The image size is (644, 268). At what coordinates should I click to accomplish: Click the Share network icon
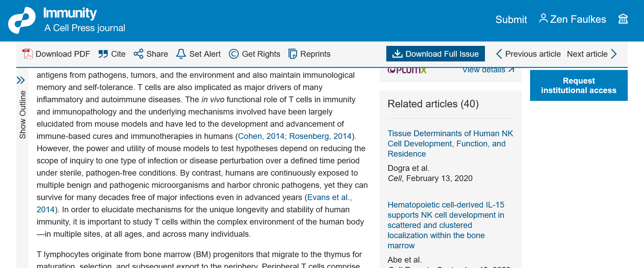[138, 54]
